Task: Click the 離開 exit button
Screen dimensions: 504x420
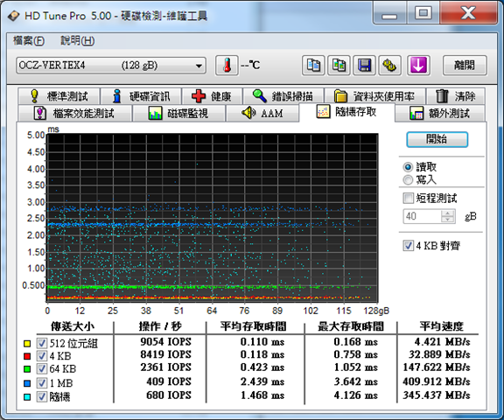Action: [x=465, y=66]
